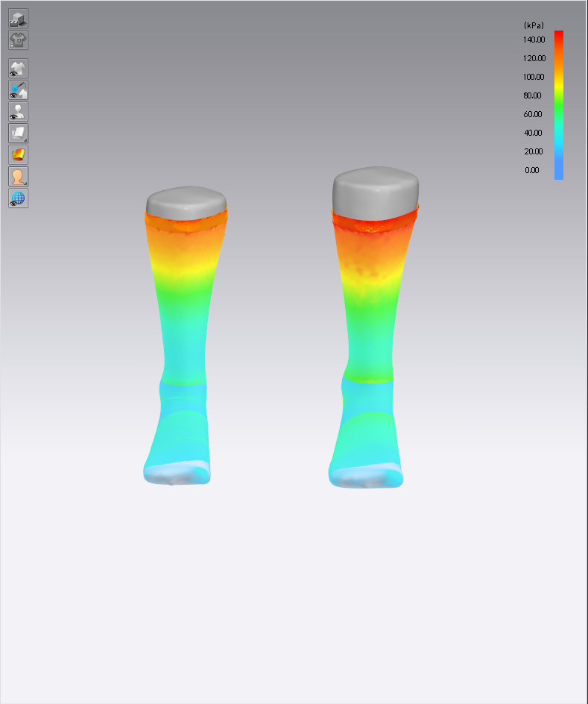Click the 140.00 legend value

point(534,40)
